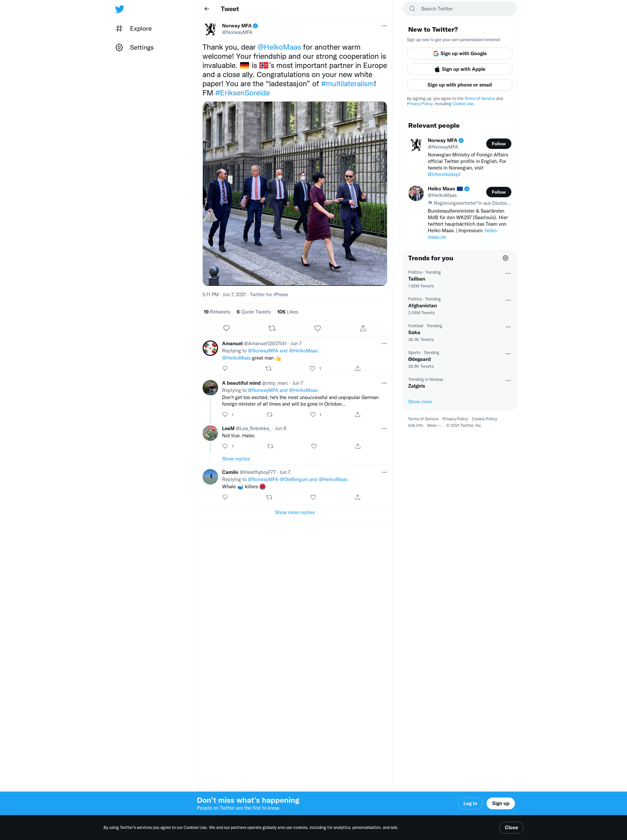Retweet the Norway MFA tweet
This screenshot has width=627, height=840.
272,328
